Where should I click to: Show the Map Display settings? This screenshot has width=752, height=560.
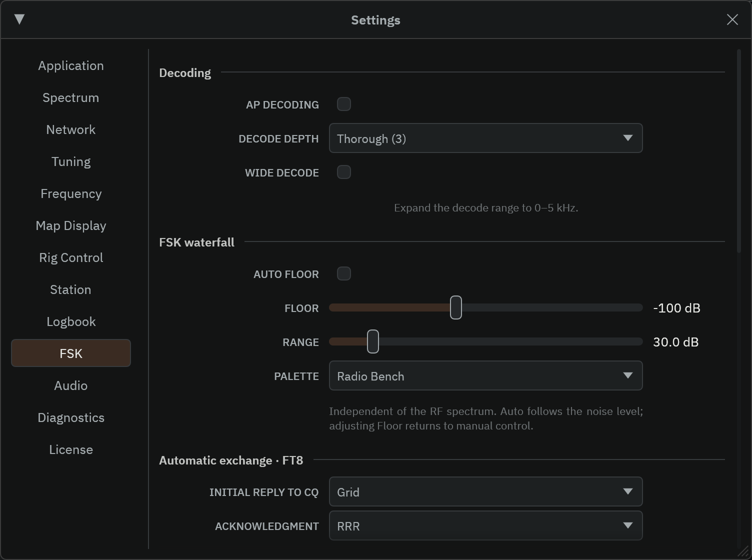(x=71, y=225)
